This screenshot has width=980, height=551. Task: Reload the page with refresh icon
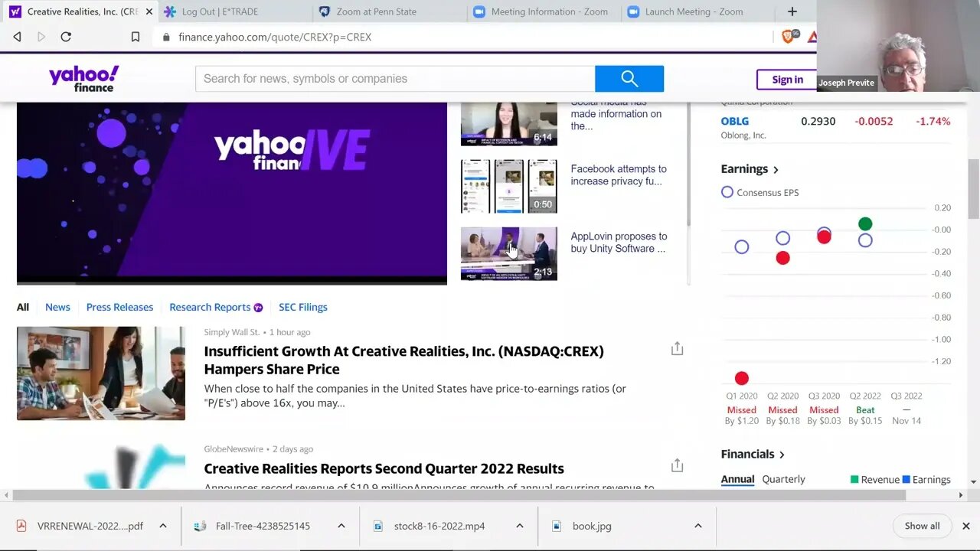pos(66,37)
